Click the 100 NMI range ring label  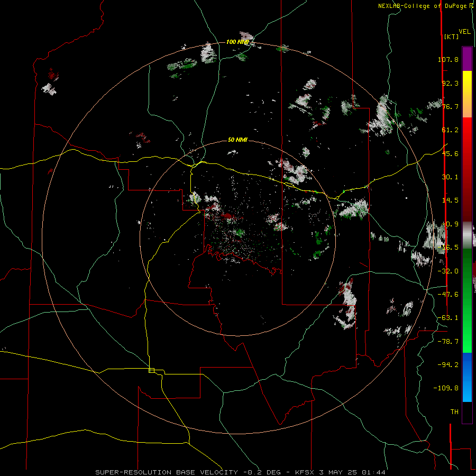point(237,42)
